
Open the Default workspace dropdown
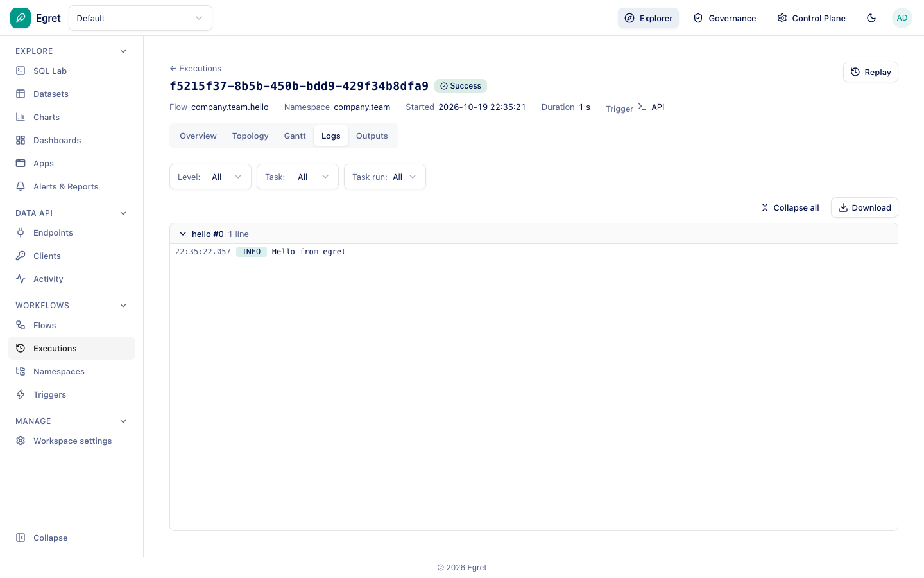pyautogui.click(x=141, y=18)
